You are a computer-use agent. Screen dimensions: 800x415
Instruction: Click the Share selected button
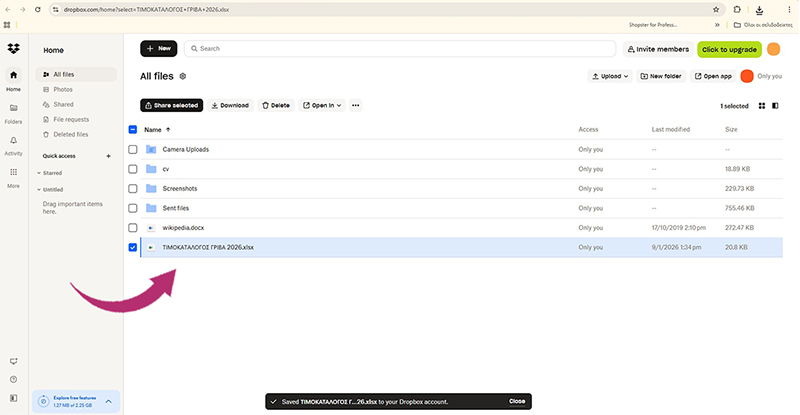171,105
